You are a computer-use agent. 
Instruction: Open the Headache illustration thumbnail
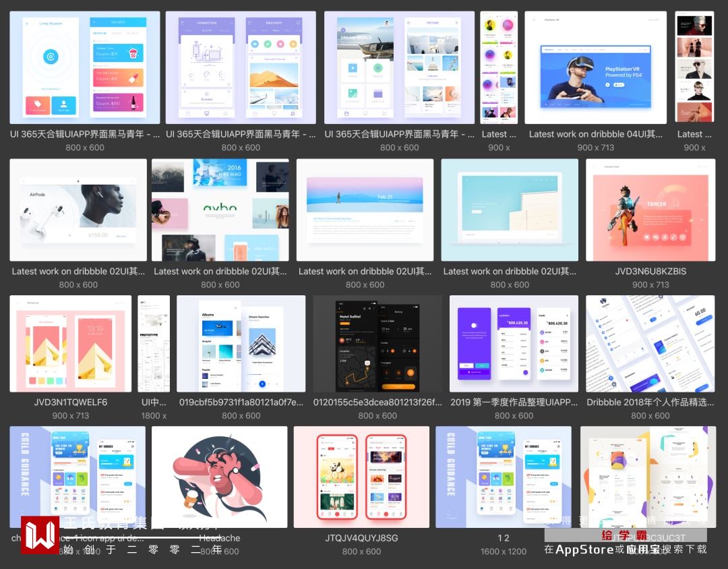220,477
